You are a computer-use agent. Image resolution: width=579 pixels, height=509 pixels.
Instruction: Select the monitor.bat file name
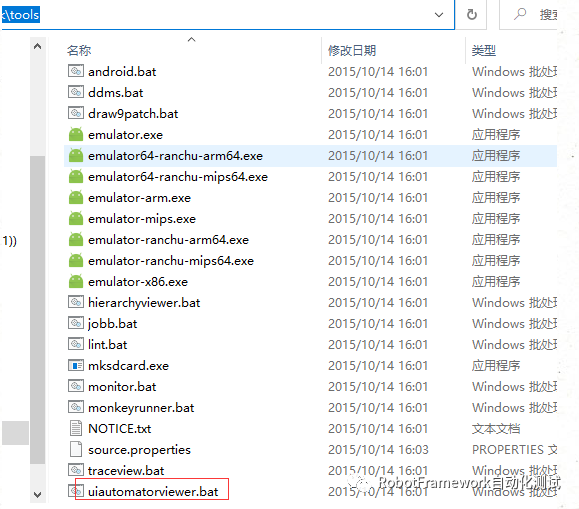coord(122,387)
